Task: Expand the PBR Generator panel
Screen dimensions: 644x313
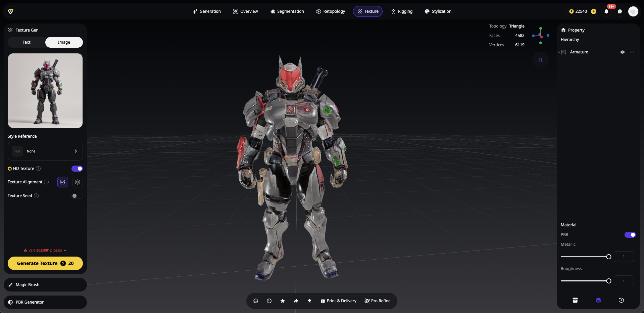Action: [x=45, y=302]
